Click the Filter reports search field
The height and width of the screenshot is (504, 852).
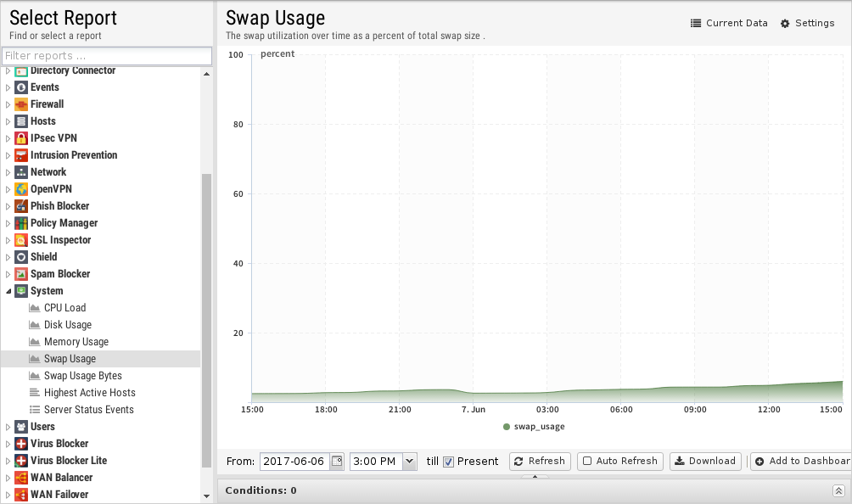click(107, 56)
